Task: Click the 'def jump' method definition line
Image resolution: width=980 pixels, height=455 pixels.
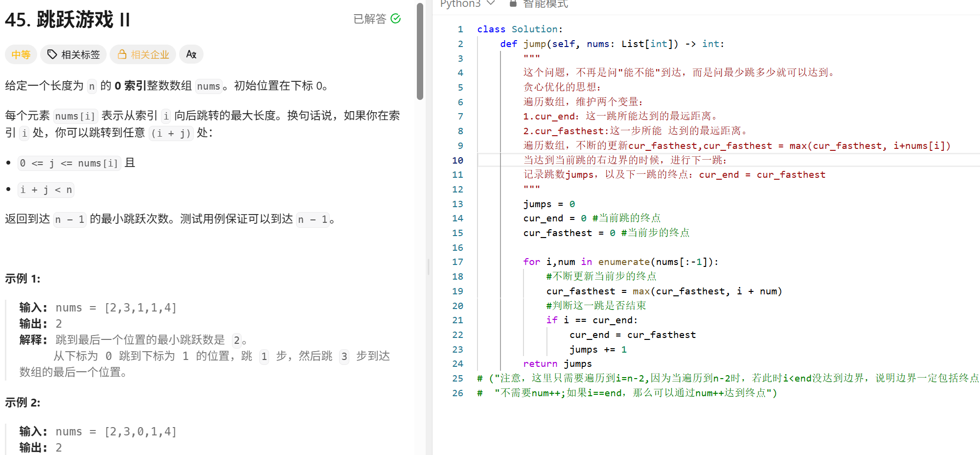Action: click(612, 44)
